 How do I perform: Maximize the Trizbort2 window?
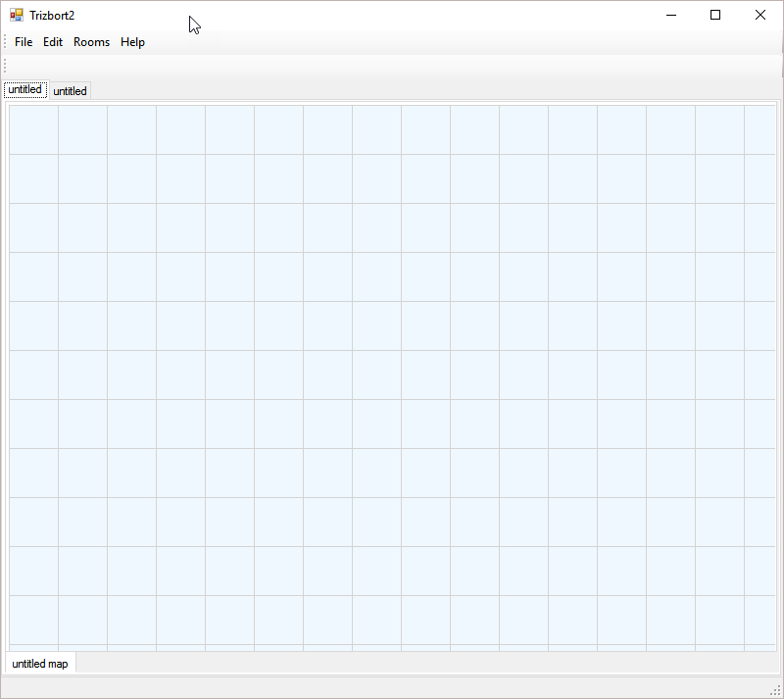pyautogui.click(x=715, y=15)
